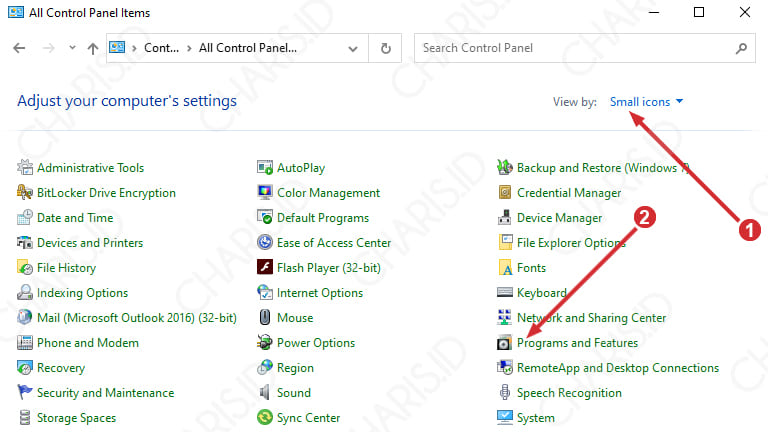Open Network and Sharing Center link
Screen dimensions: 768x432
pos(591,318)
